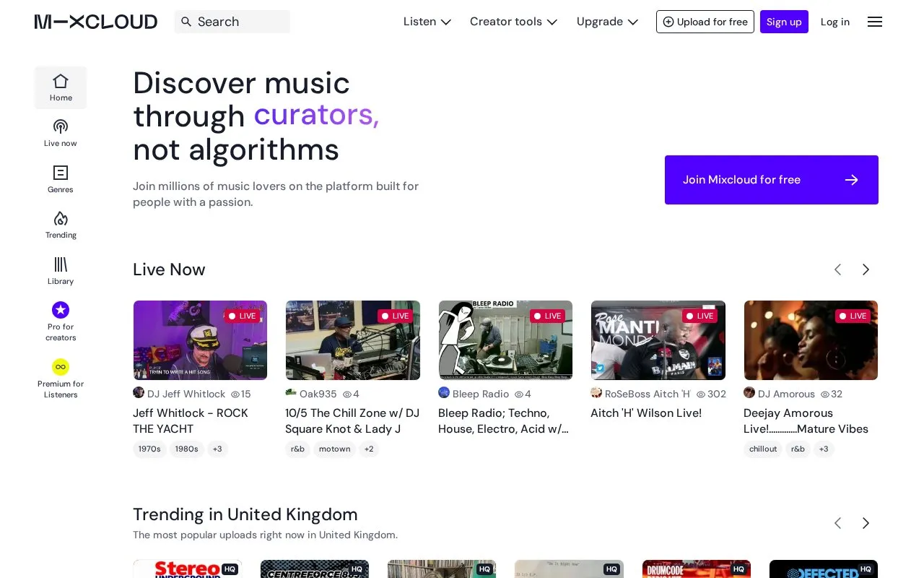The image size is (924, 578).
Task: Show previous Live Now streams
Action: 838,269
